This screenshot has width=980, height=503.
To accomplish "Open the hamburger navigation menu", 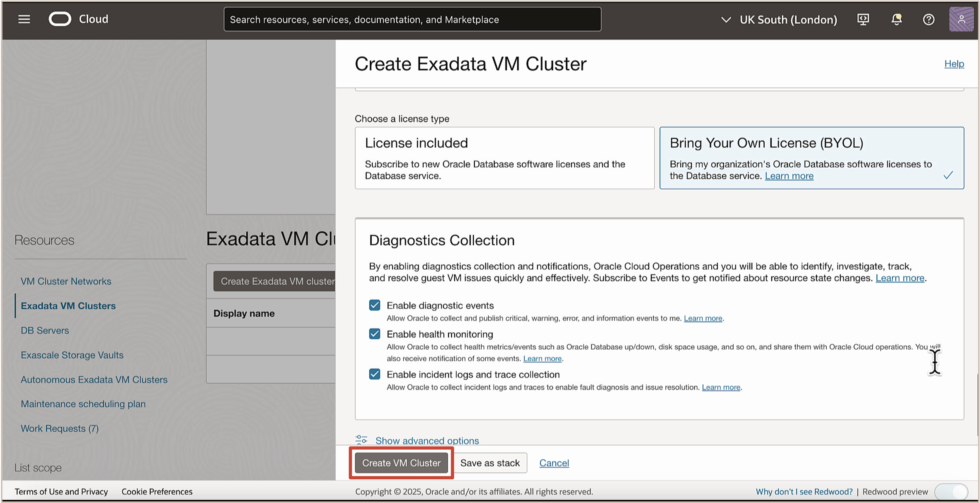I will 24,19.
